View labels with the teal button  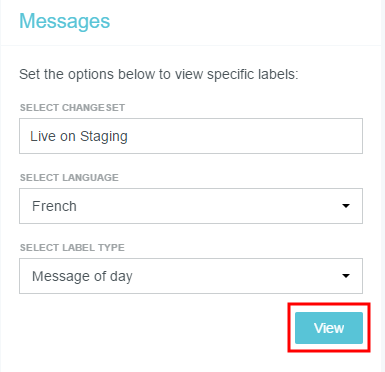pos(329,328)
